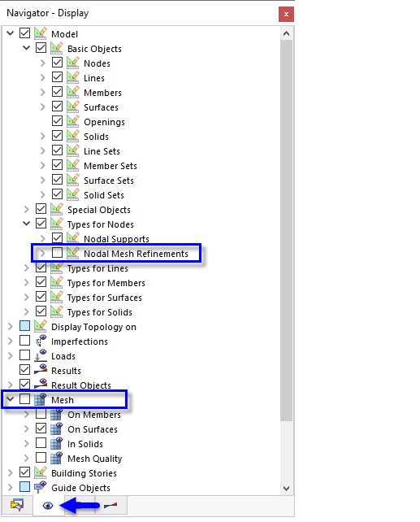Collapse the Basic Objects node
The width and height of the screenshot is (420, 522).
point(27,48)
